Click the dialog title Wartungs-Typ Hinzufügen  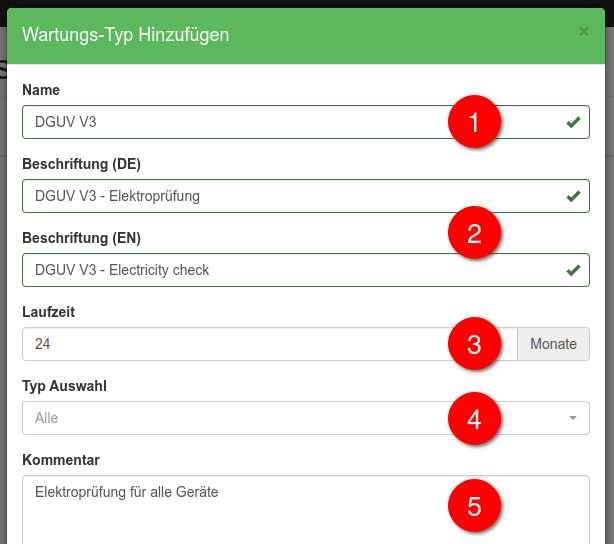pyautogui.click(x=126, y=35)
